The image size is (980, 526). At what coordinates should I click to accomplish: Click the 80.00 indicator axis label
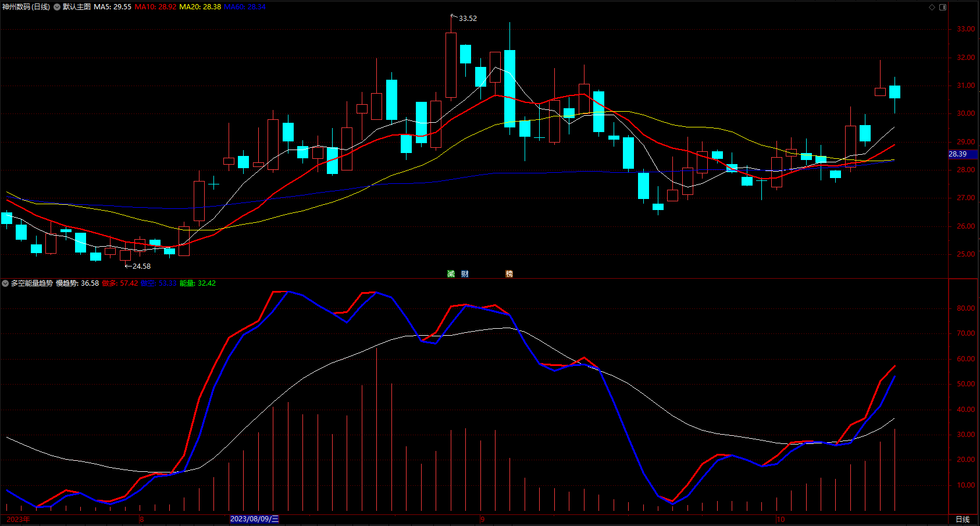click(966, 308)
